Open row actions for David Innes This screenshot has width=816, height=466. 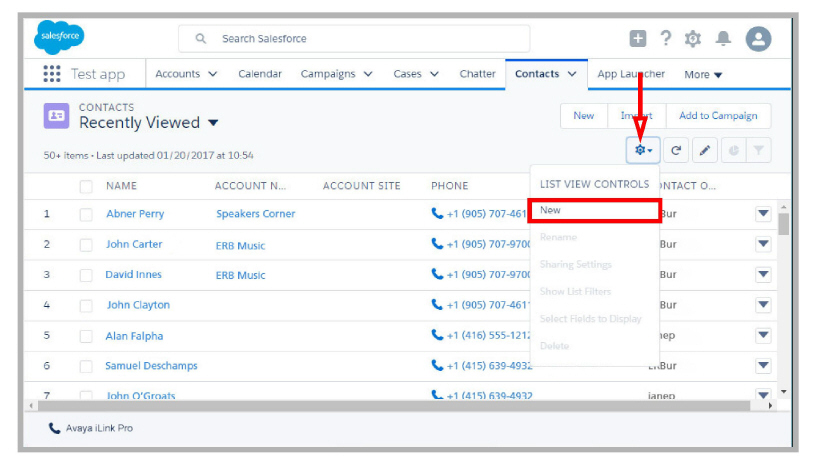(x=763, y=274)
